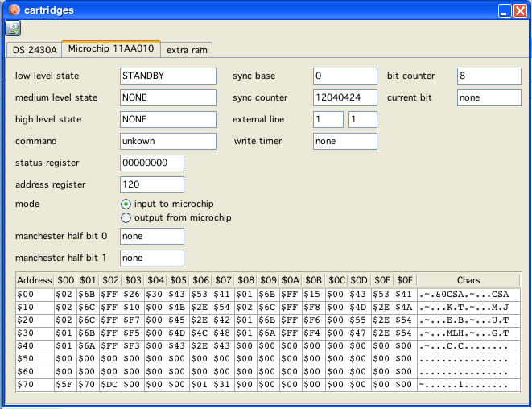532x409 pixels.
Task: Open the extra ram tab
Action: pyautogui.click(x=188, y=50)
